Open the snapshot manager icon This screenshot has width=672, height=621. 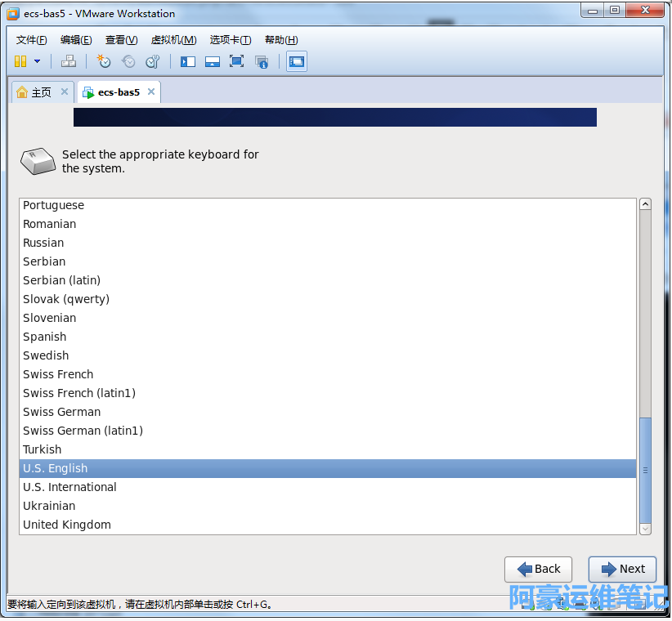pos(153,61)
